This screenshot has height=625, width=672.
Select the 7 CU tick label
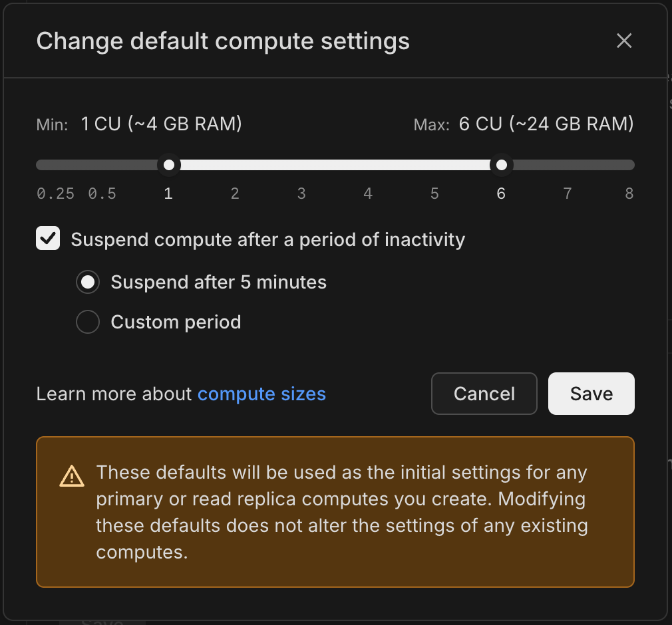[567, 193]
